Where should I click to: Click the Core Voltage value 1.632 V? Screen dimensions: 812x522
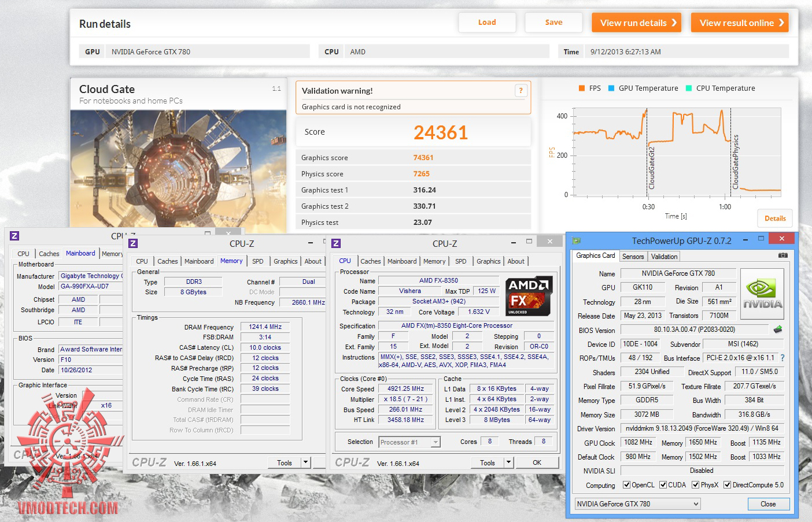pyautogui.click(x=479, y=312)
